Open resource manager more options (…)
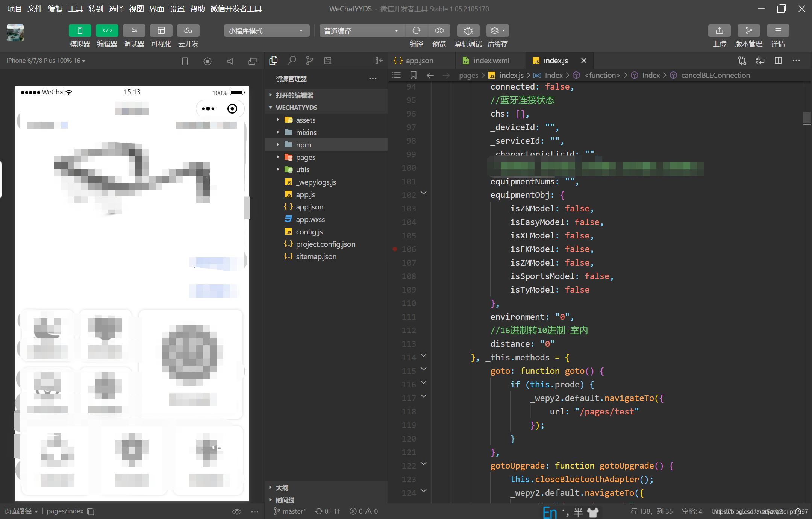 point(373,79)
